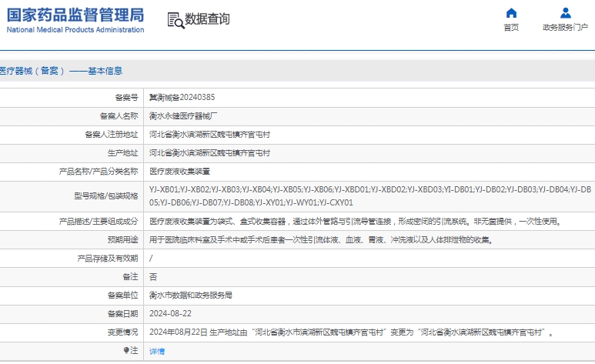Screen dimensions: 595x364
Task: Click the 产品存储及有效期 label
Action: pos(108,259)
